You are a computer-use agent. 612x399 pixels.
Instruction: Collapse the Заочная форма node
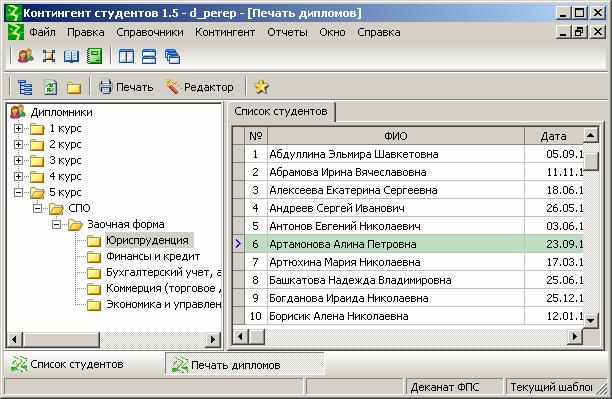click(x=57, y=224)
